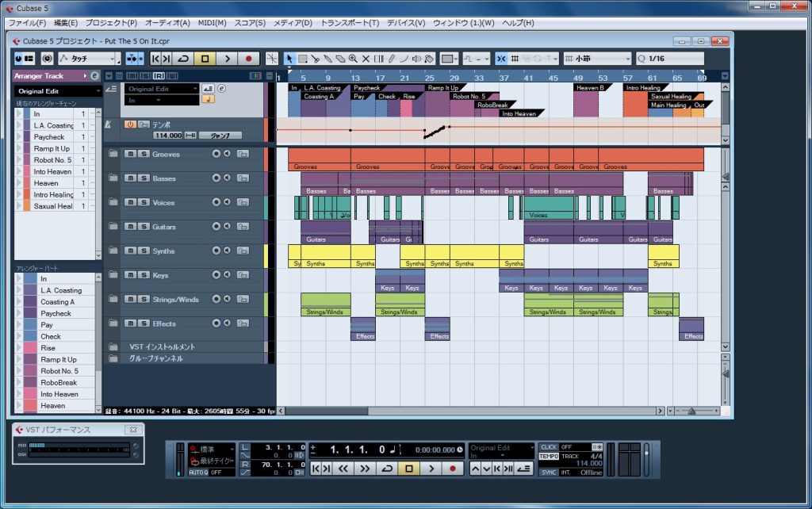Select the Zoom magnifier tool
Screen dimensions: 812x509
pyautogui.click(x=353, y=59)
